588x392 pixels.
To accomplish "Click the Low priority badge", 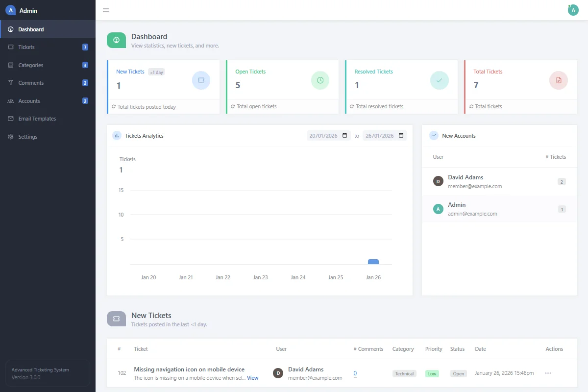I will pyautogui.click(x=432, y=373).
